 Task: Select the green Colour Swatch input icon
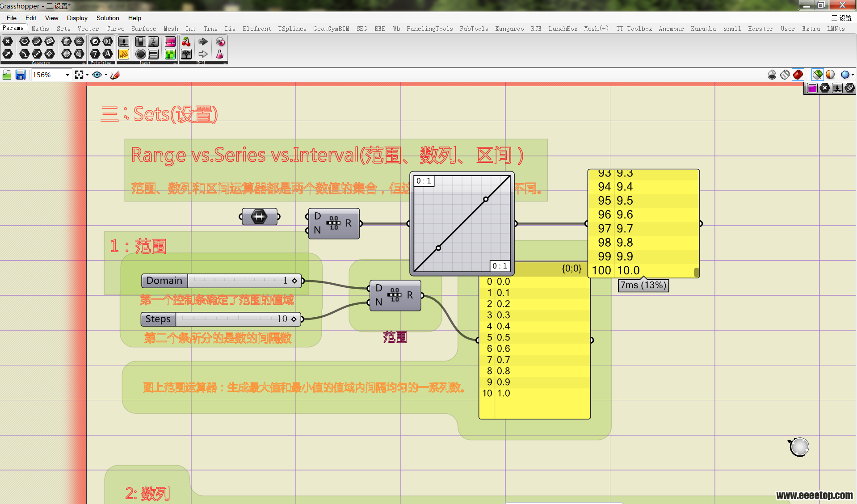point(170,54)
